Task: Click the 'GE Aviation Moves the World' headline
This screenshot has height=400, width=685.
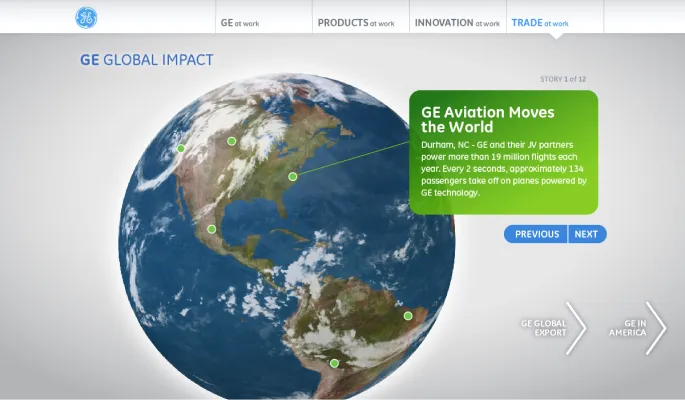Action: 488,119
